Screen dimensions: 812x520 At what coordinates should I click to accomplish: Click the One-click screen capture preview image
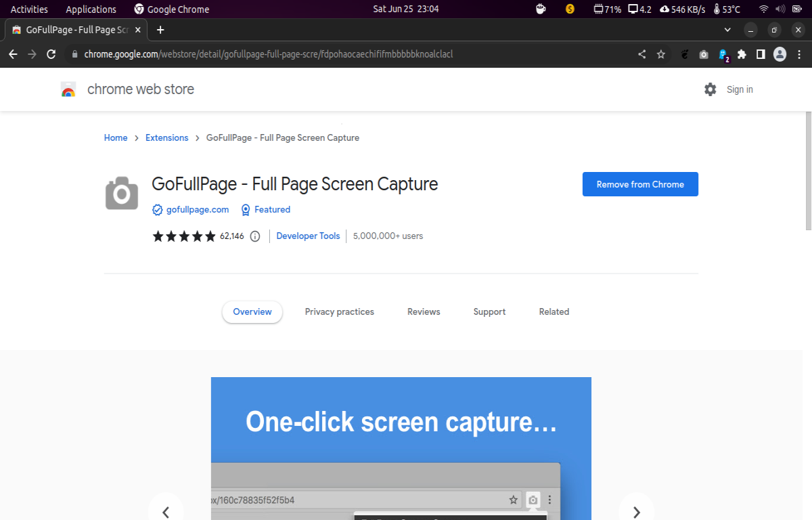pyautogui.click(x=401, y=448)
